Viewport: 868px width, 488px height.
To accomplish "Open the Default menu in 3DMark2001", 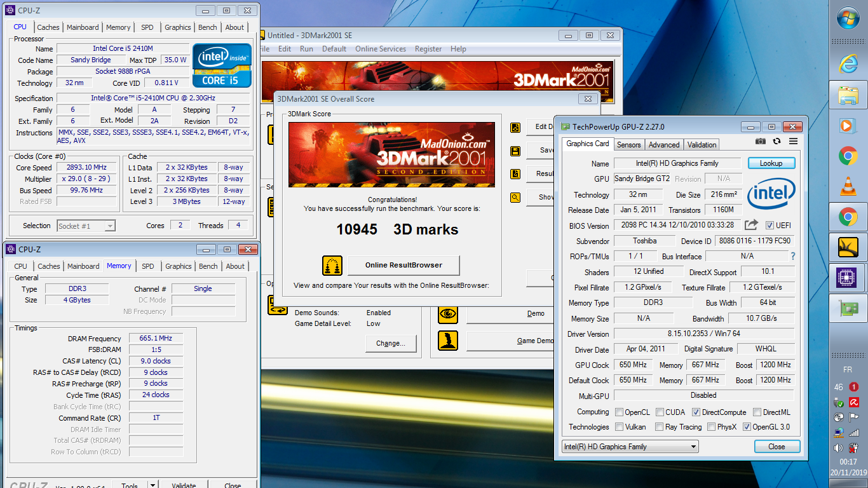I will pos(334,49).
